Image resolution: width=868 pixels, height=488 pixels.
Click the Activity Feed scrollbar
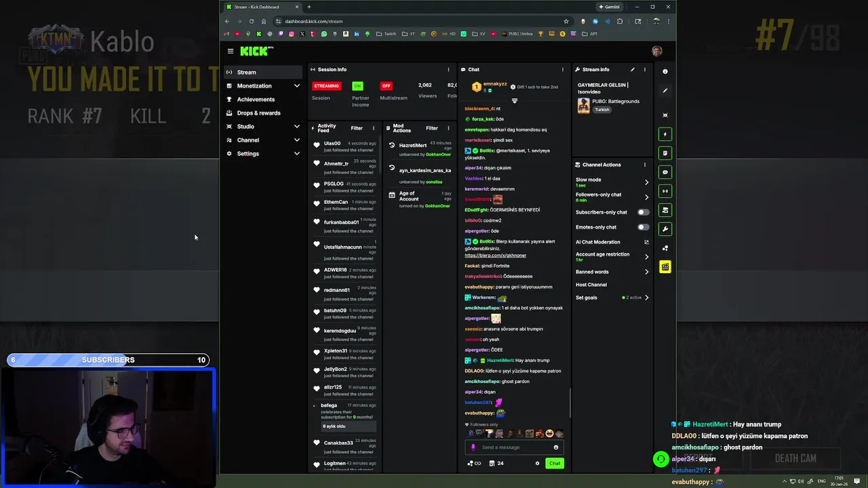point(380,156)
